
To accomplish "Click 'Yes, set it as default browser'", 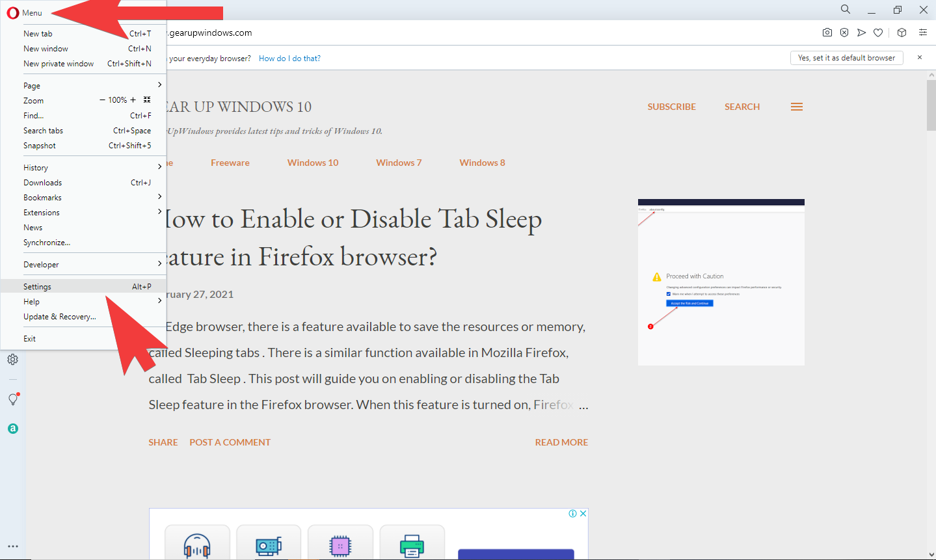I will click(x=846, y=58).
